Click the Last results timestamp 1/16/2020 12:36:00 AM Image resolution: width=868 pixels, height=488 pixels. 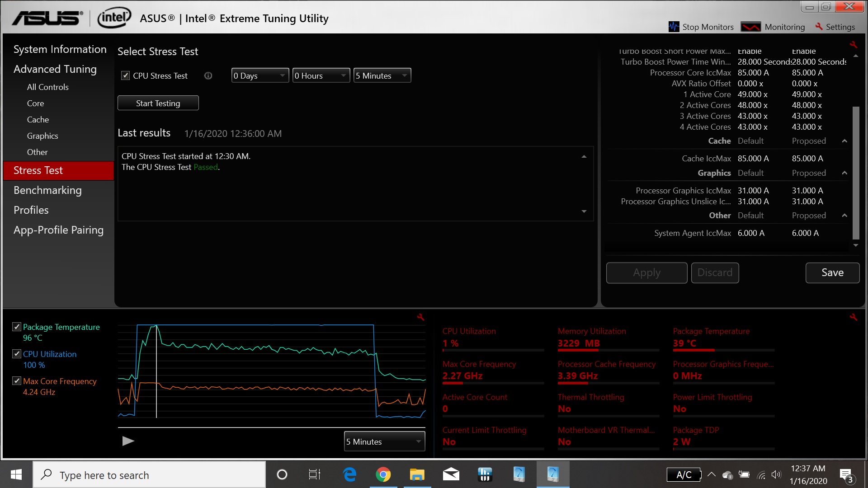coord(233,134)
